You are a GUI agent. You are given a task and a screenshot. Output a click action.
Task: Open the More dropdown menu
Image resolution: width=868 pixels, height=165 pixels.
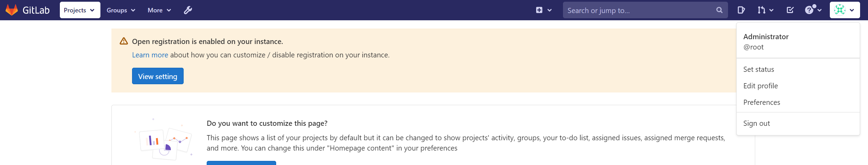click(x=159, y=10)
